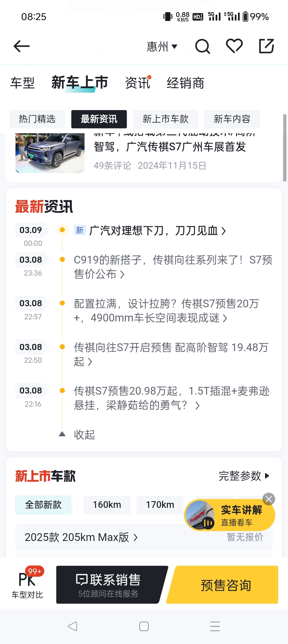
Task: Tap Android recent apps menu icon
Action: [215, 626]
